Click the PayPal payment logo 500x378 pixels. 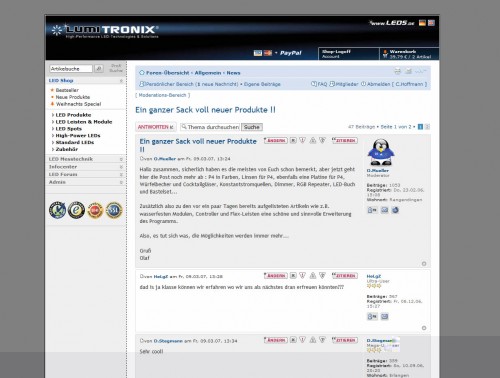[291, 53]
